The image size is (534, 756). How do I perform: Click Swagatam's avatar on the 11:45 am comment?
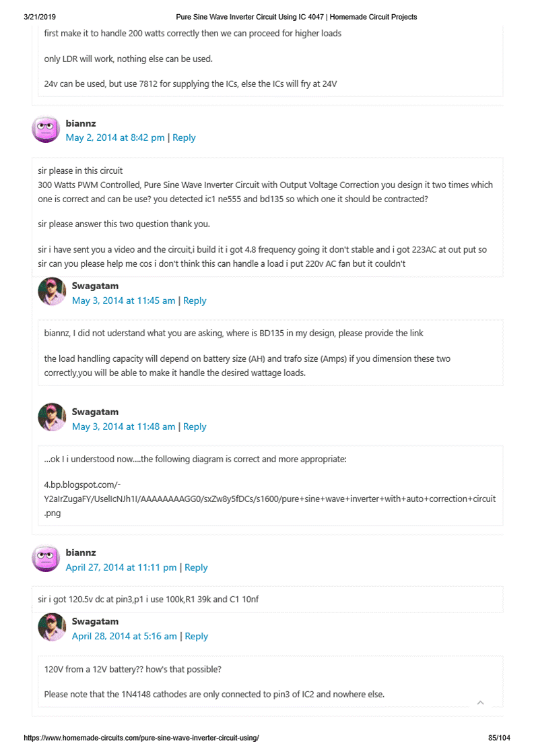[52, 292]
